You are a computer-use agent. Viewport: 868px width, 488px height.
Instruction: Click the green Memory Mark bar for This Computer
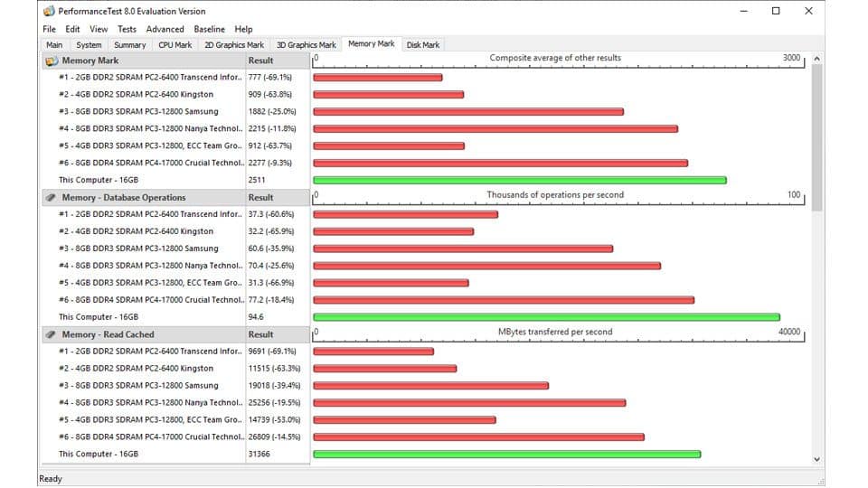click(519, 180)
